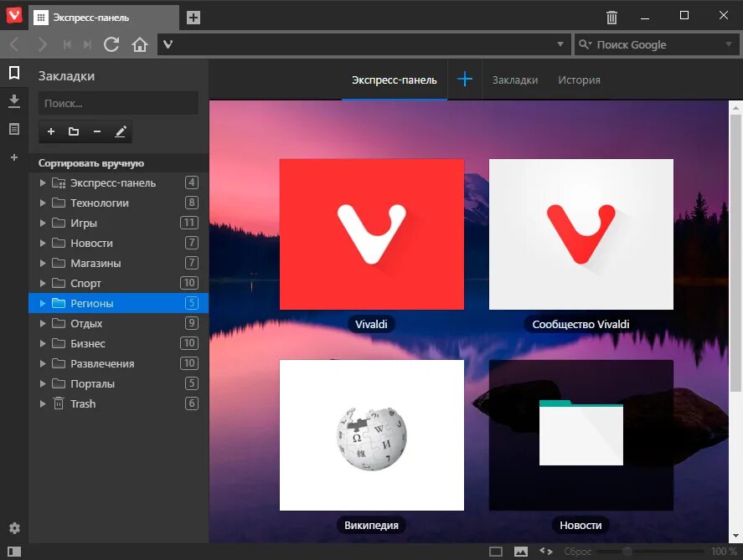743x560 pixels.
Task: Switch to Экспресс-панель start page tab
Action: tap(395, 80)
